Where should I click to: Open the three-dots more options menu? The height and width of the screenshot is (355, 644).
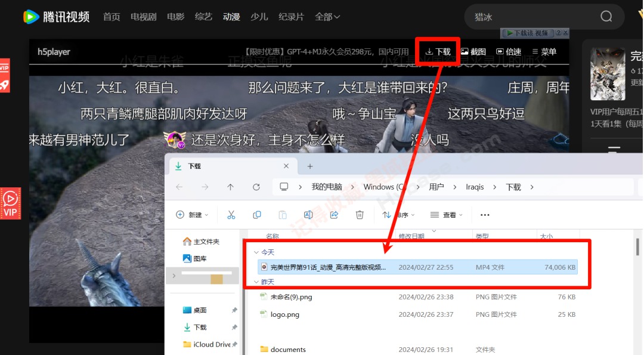tap(485, 214)
